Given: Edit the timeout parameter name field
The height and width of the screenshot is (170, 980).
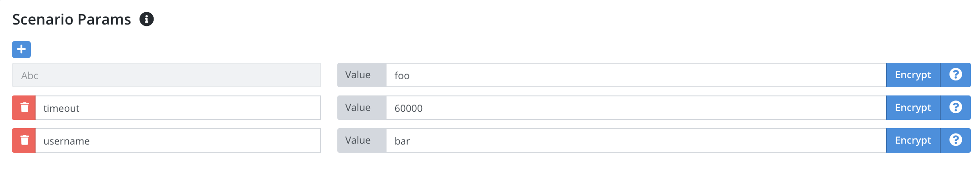Looking at the screenshot, I should pyautogui.click(x=178, y=108).
